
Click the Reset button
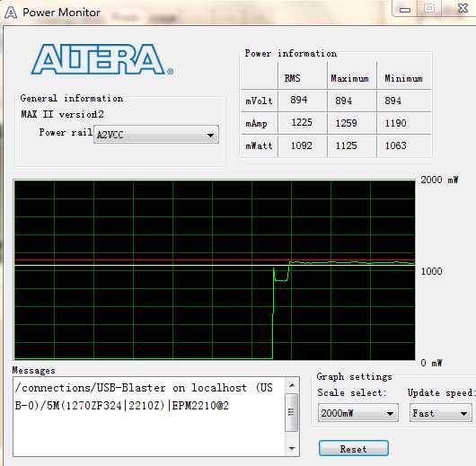pos(354,448)
